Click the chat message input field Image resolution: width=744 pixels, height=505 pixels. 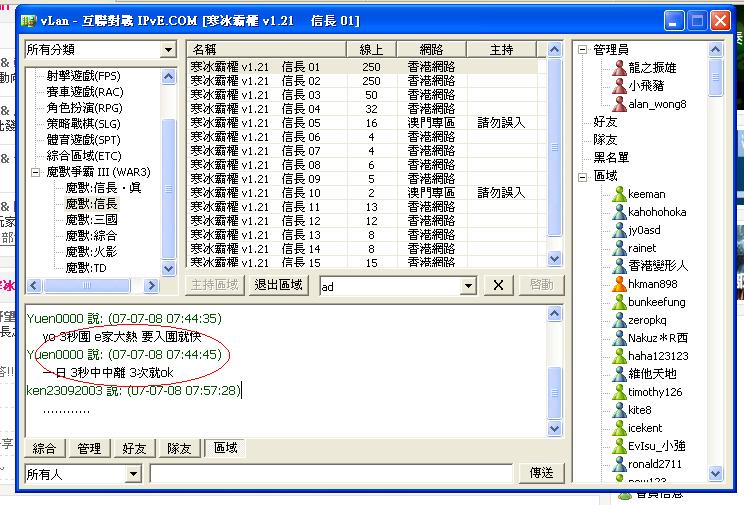tap(331, 474)
